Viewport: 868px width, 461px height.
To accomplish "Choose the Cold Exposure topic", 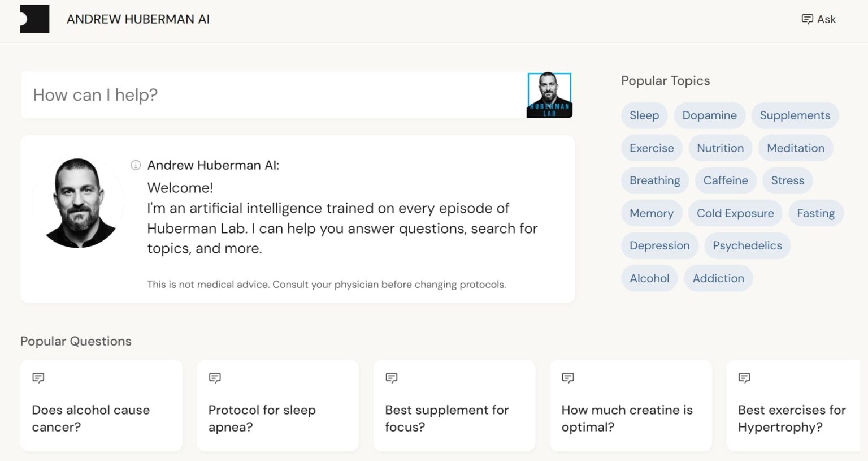I will pyautogui.click(x=735, y=213).
